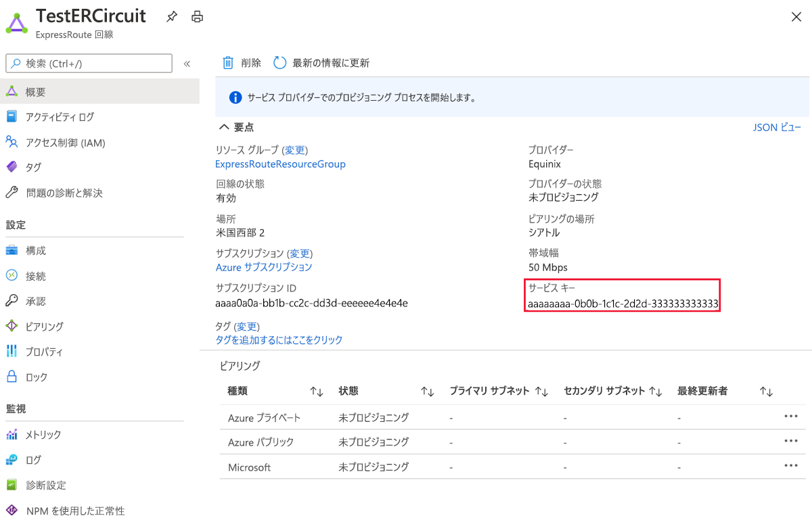This screenshot has width=812, height=522.
Task: Click the ExpressRoute circuit triangle logo
Action: (17, 23)
